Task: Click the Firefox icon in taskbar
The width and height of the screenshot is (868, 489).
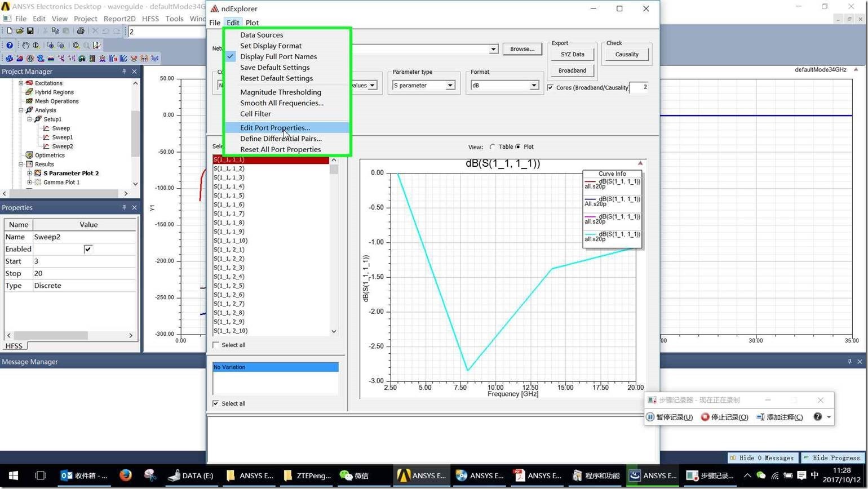Action: coord(125,475)
